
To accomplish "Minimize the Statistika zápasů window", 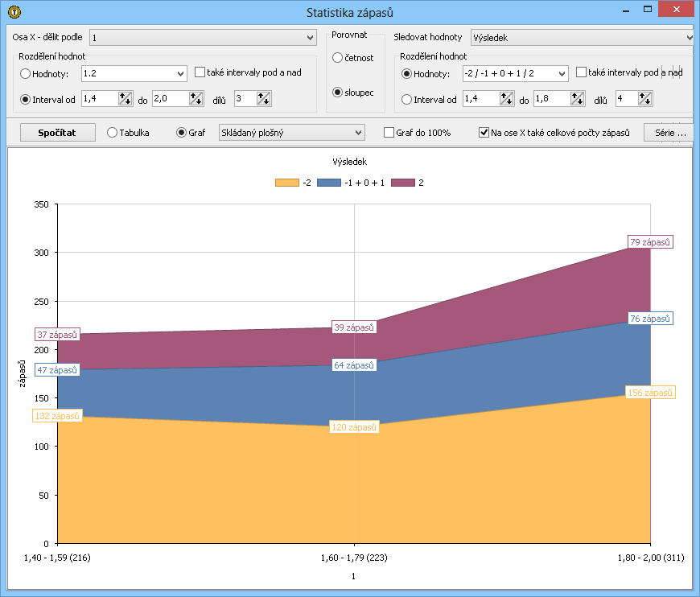I will point(626,10).
